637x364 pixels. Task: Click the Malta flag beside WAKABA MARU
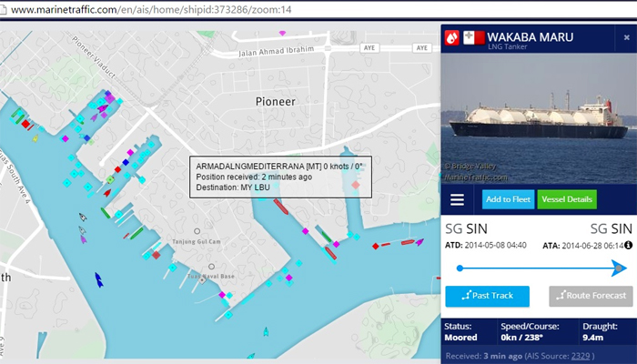pyautogui.click(x=474, y=38)
